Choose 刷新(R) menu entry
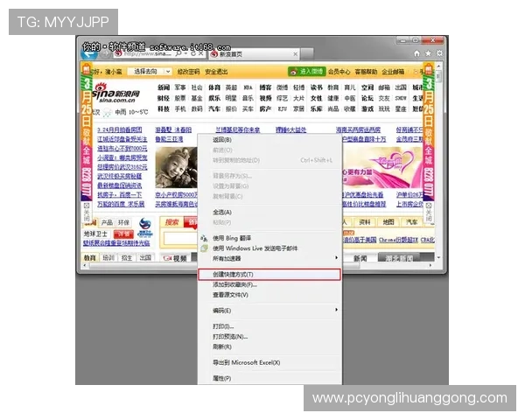This screenshot has height=420, width=525. tap(269, 346)
